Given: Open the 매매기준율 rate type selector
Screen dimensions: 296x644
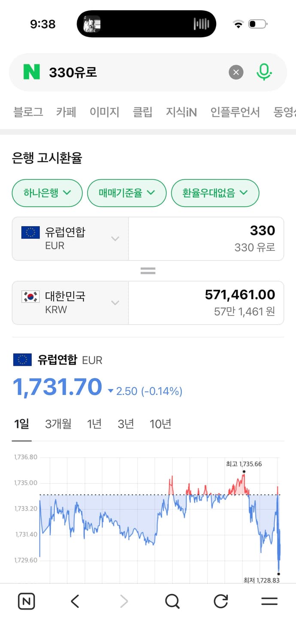Looking at the screenshot, I should point(127,193).
